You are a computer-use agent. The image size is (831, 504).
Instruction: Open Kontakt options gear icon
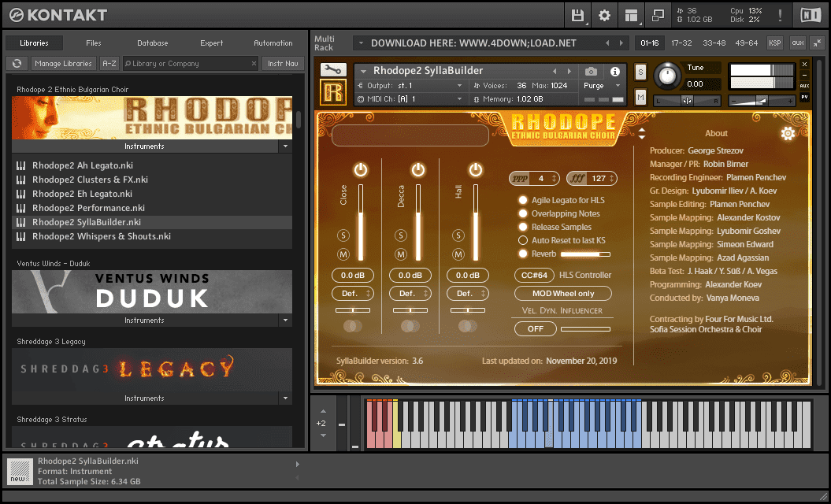coord(604,16)
